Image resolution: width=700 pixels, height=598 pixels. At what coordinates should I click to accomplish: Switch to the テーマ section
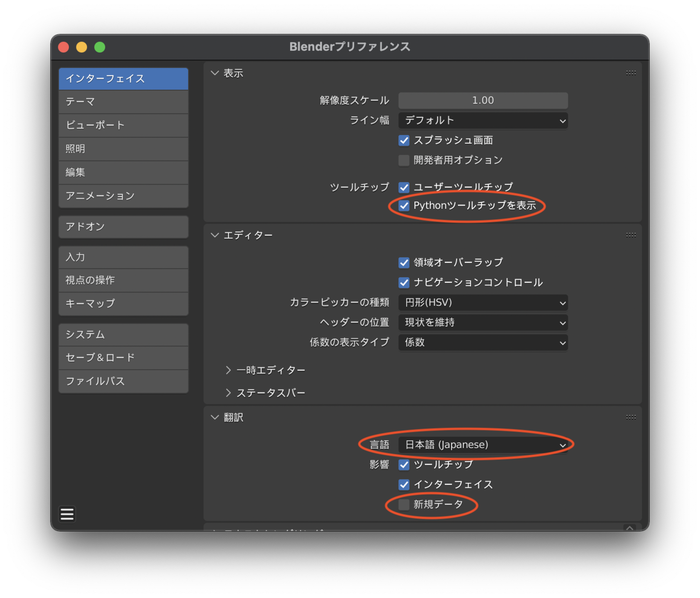(x=123, y=102)
